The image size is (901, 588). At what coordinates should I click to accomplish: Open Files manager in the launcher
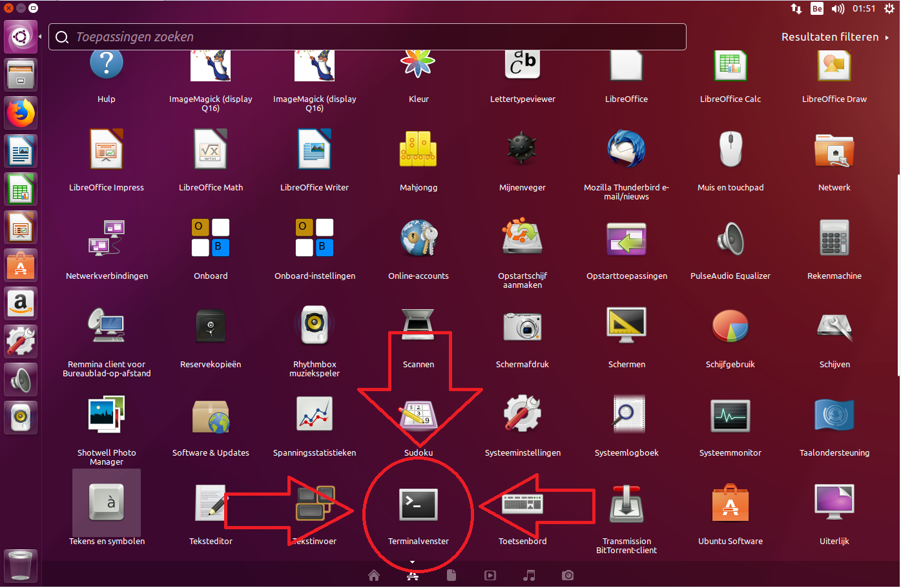(x=21, y=75)
